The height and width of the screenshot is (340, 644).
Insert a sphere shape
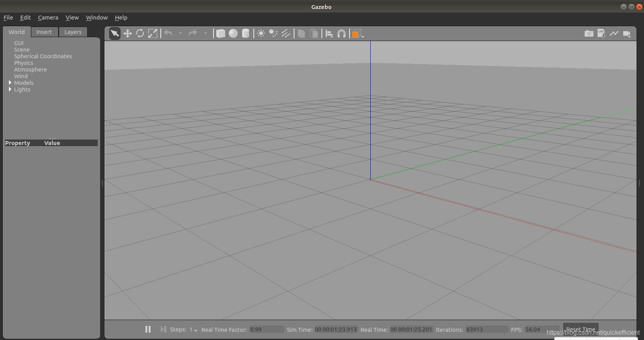coord(233,34)
